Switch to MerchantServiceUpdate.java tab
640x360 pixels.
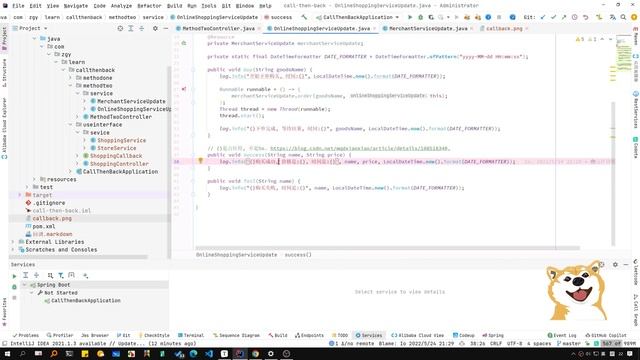pos(428,29)
